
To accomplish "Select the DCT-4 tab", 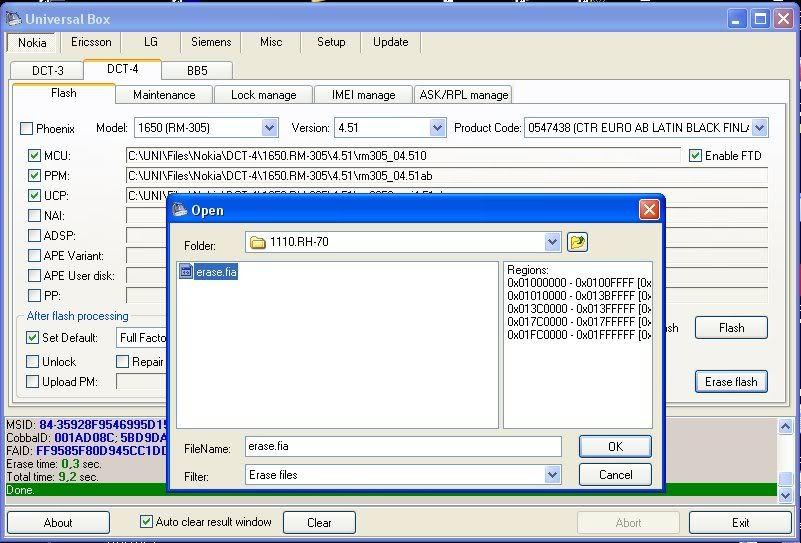I will [x=123, y=69].
